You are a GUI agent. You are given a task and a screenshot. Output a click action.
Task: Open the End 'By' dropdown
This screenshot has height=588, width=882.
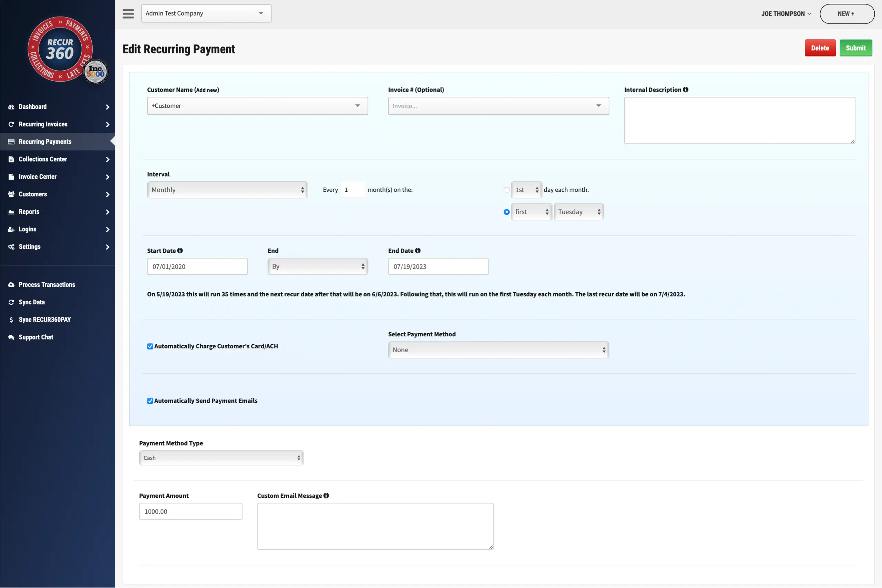coord(318,266)
